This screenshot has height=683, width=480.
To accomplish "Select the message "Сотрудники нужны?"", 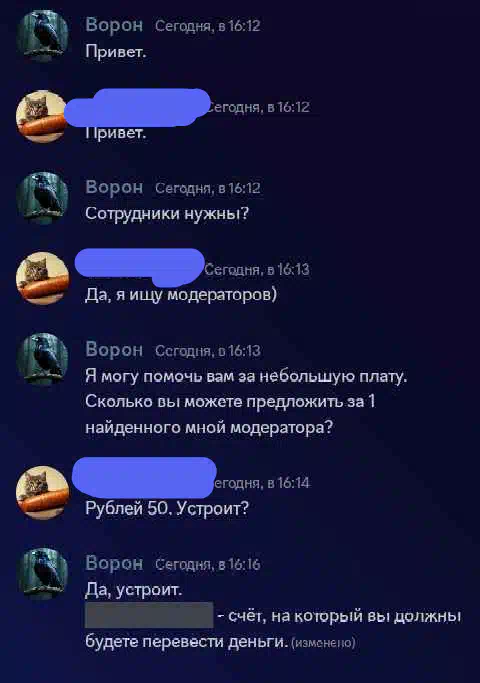I will click(x=167, y=214).
